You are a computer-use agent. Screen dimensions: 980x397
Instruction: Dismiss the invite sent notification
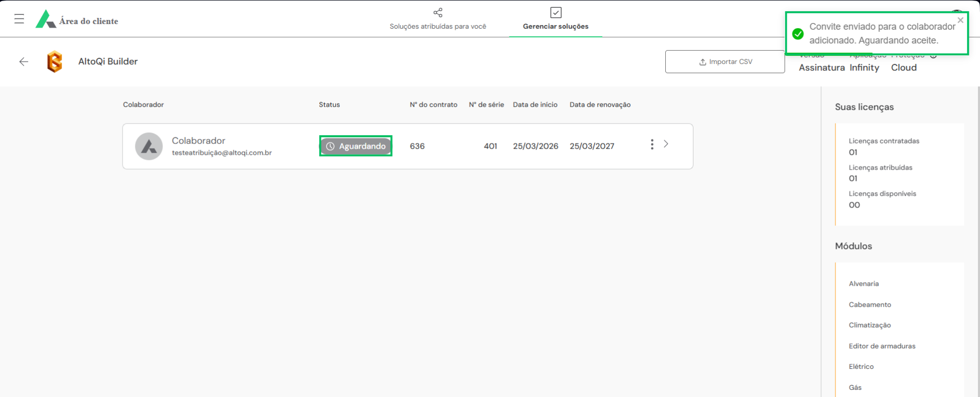click(x=960, y=20)
